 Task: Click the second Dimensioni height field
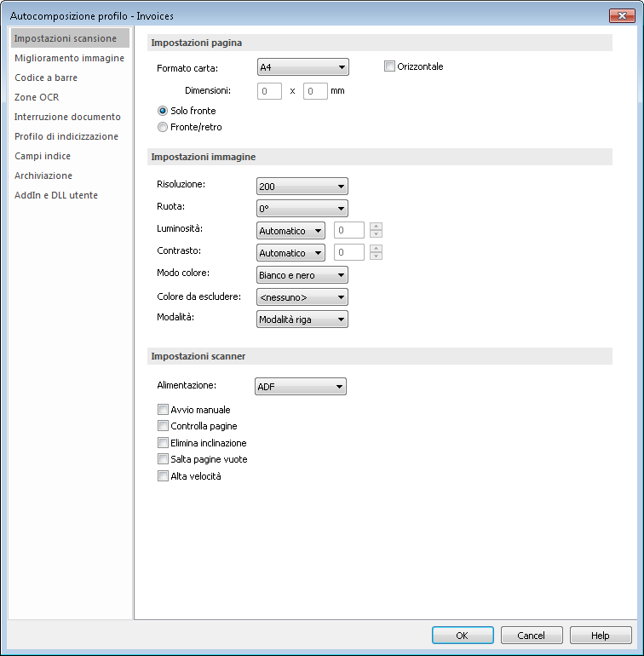pyautogui.click(x=315, y=91)
